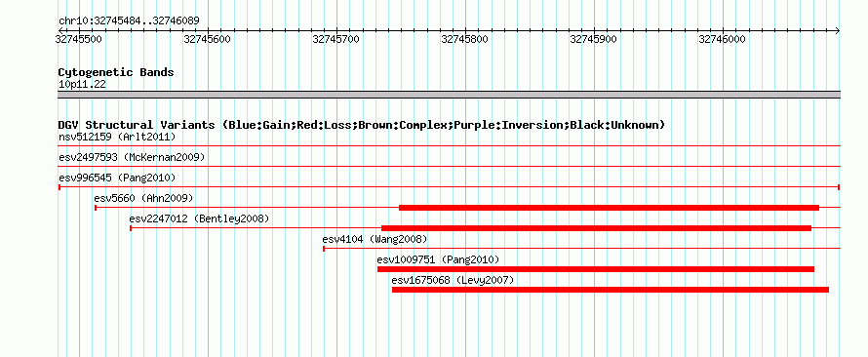Click the thin red line of esv2497593

[x=449, y=166]
